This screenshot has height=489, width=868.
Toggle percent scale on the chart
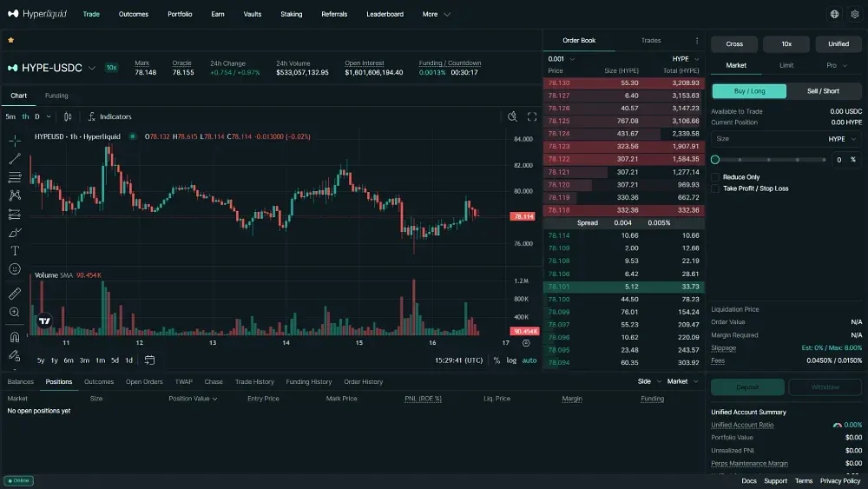click(x=496, y=360)
